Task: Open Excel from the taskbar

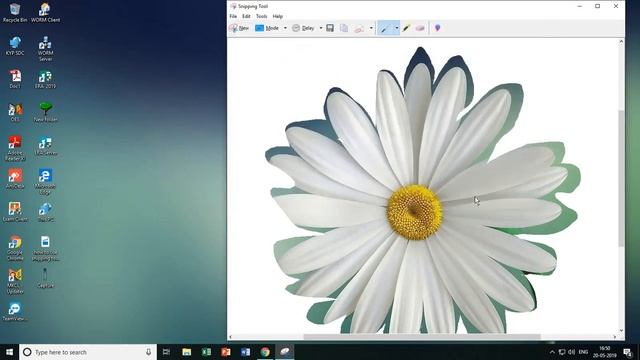Action: coord(206,352)
